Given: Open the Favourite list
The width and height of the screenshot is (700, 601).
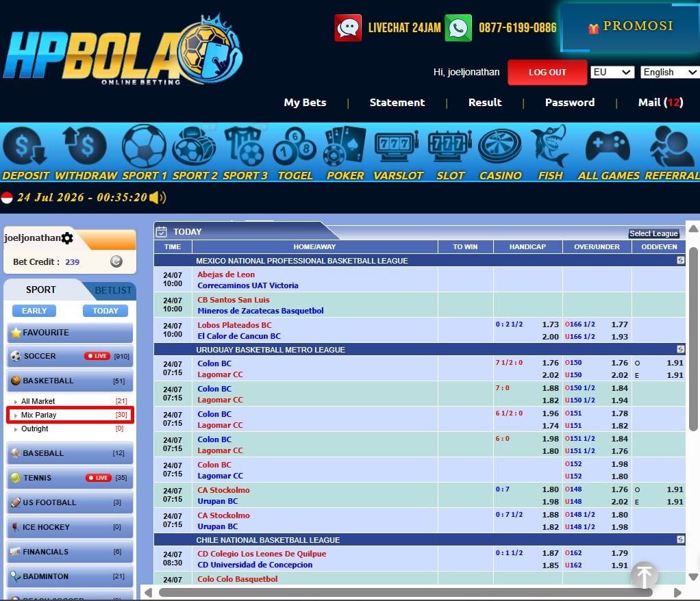Looking at the screenshot, I should (x=70, y=333).
